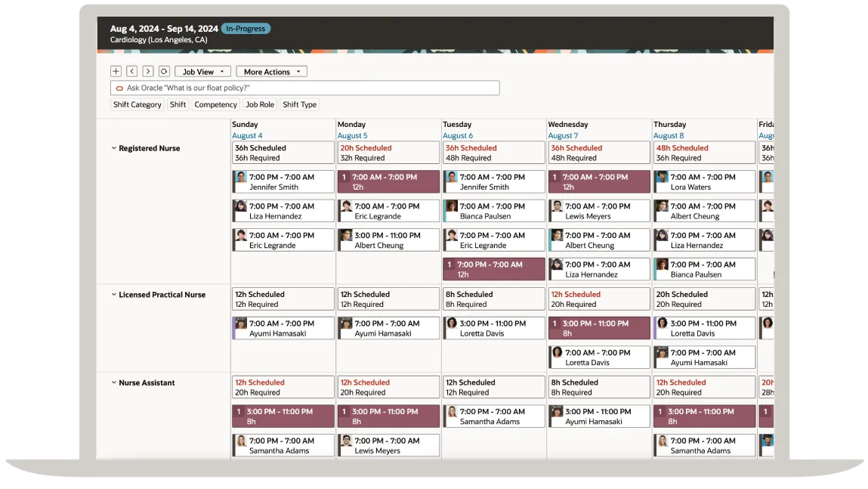Image resolution: width=868 pixels, height=489 pixels.
Task: Click Samantha Adams' avatar on Thursday
Action: 662,441
